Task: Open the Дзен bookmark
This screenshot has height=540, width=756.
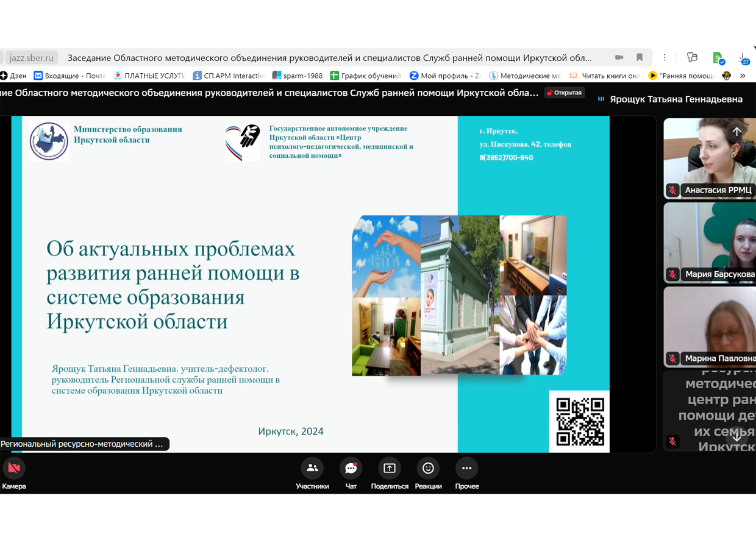Action: click(x=13, y=76)
